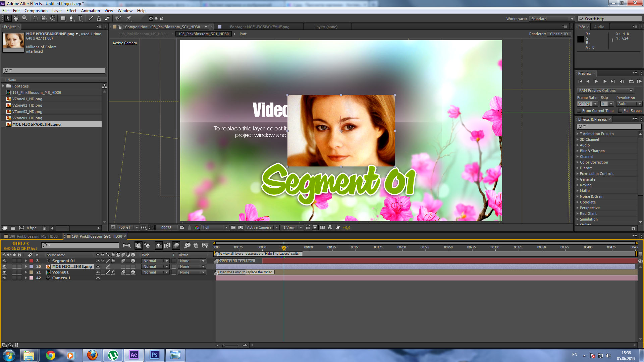Click the Effects and Presets search icon

click(x=581, y=127)
